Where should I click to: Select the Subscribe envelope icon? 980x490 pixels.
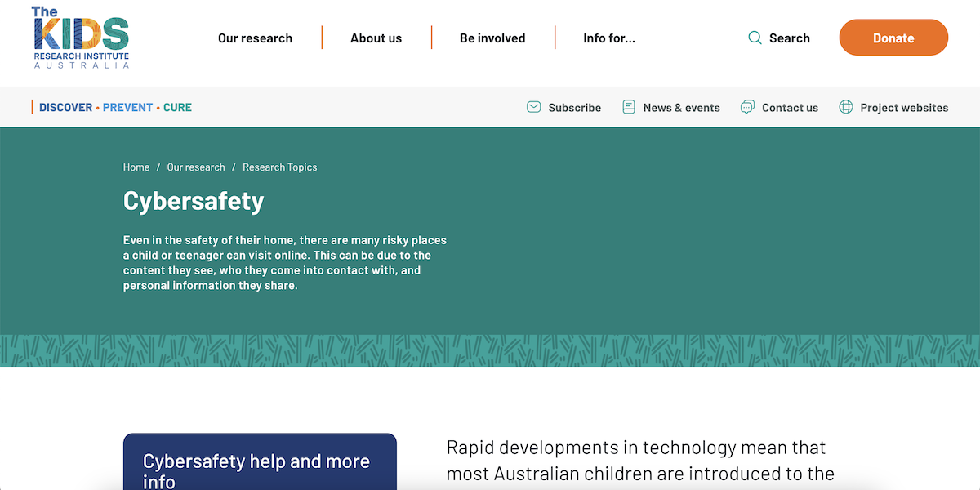(x=533, y=107)
